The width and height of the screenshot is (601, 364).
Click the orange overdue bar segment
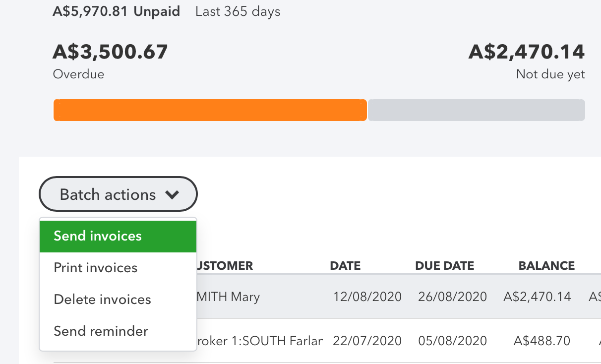(x=210, y=110)
